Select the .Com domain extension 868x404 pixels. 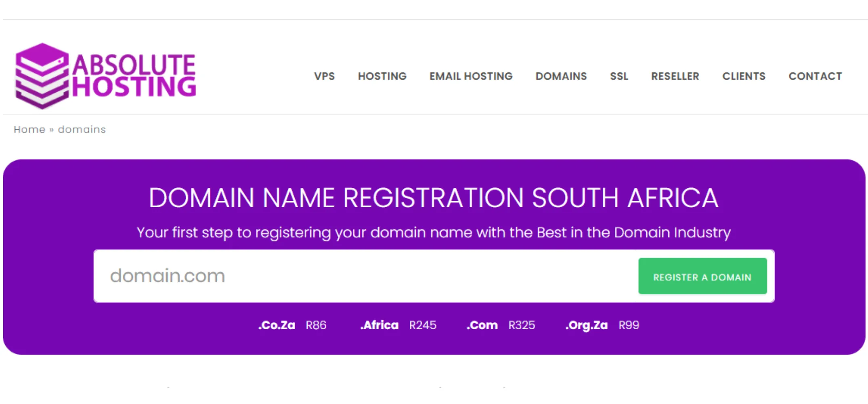(x=482, y=325)
